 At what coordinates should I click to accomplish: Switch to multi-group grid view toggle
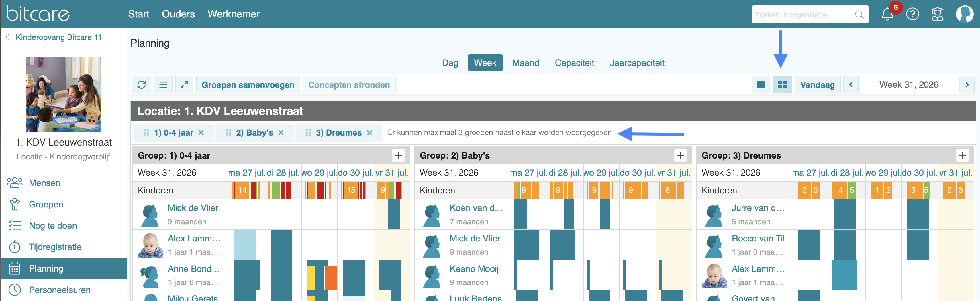click(x=782, y=85)
